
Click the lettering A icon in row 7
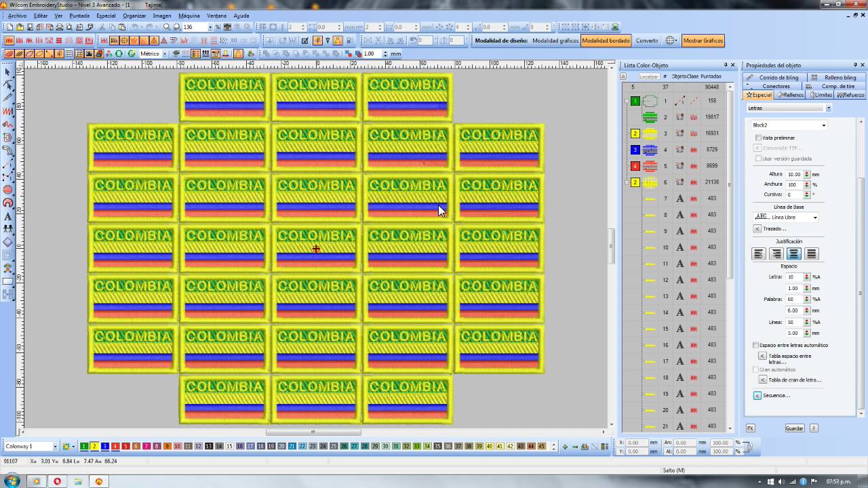[x=680, y=199]
